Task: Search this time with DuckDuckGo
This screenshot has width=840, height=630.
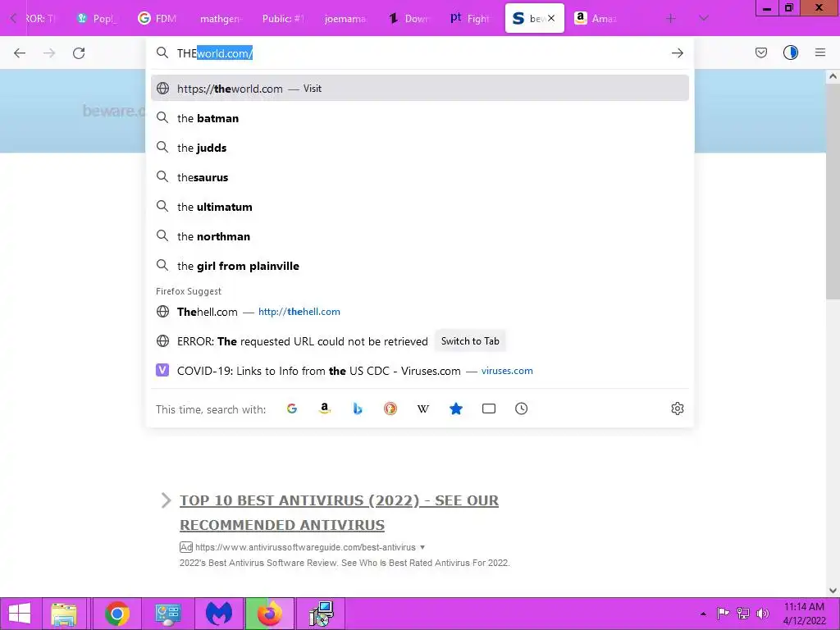Action: click(x=390, y=409)
